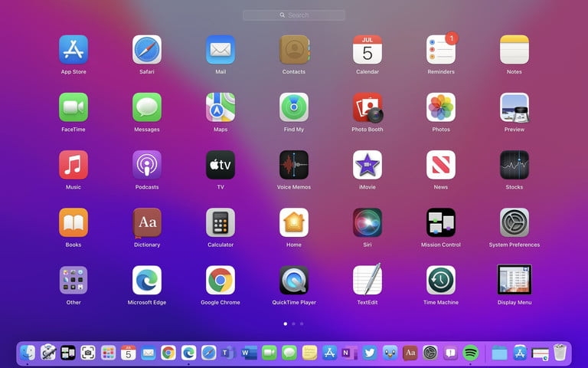Launch the Books app
Screen dimensions: 588x368
73,222
